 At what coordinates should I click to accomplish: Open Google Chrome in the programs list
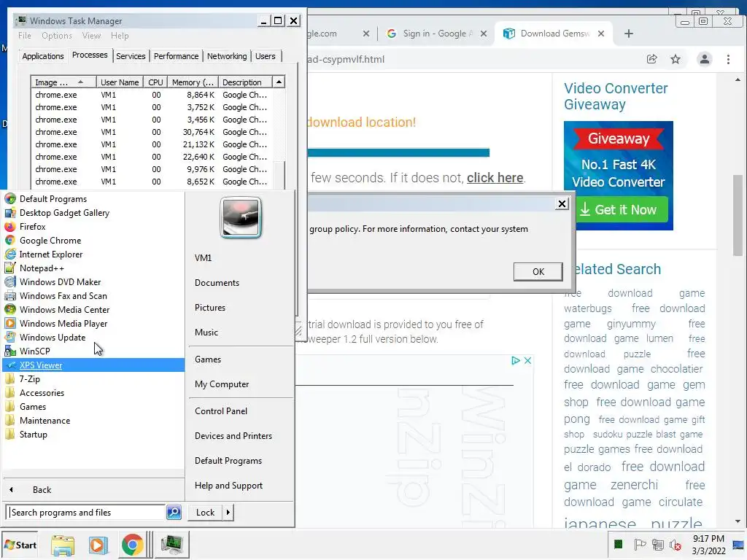click(x=50, y=241)
